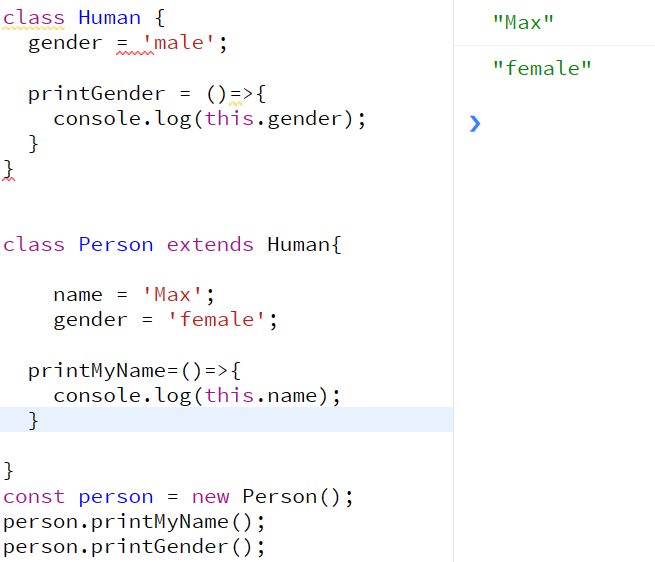Screen dimensions: 655x562
Task: Click the 'class Human {' code line
Action: click(84, 18)
